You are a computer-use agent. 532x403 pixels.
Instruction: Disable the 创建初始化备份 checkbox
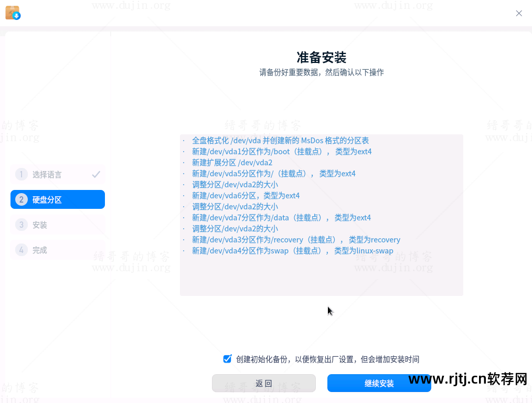point(227,358)
